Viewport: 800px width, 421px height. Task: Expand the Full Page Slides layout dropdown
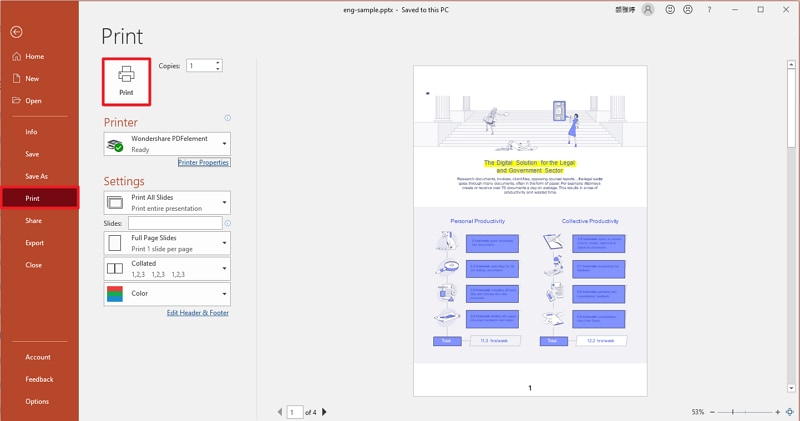[167, 243]
